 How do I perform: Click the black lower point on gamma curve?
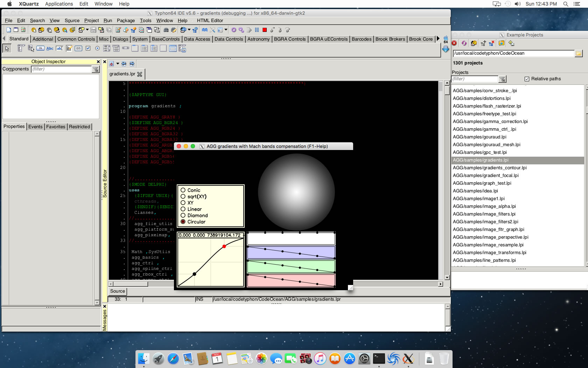[x=194, y=274]
